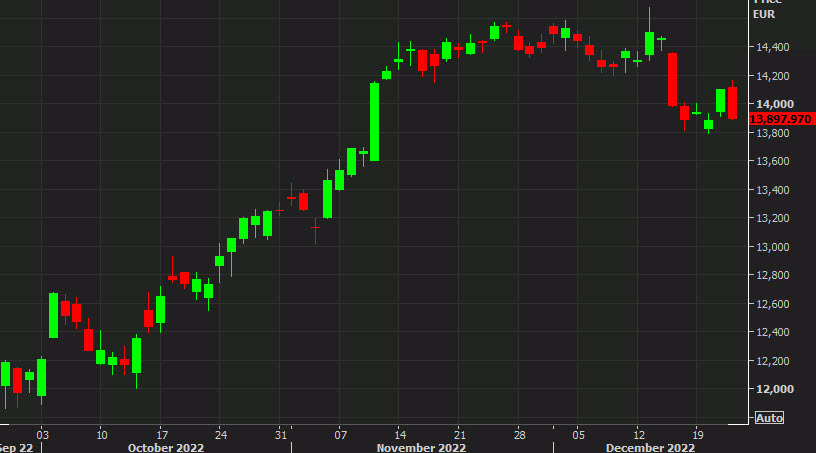This screenshot has height=453, width=816.
Task: Select the tall green candle before November 14
Action: click(x=374, y=121)
